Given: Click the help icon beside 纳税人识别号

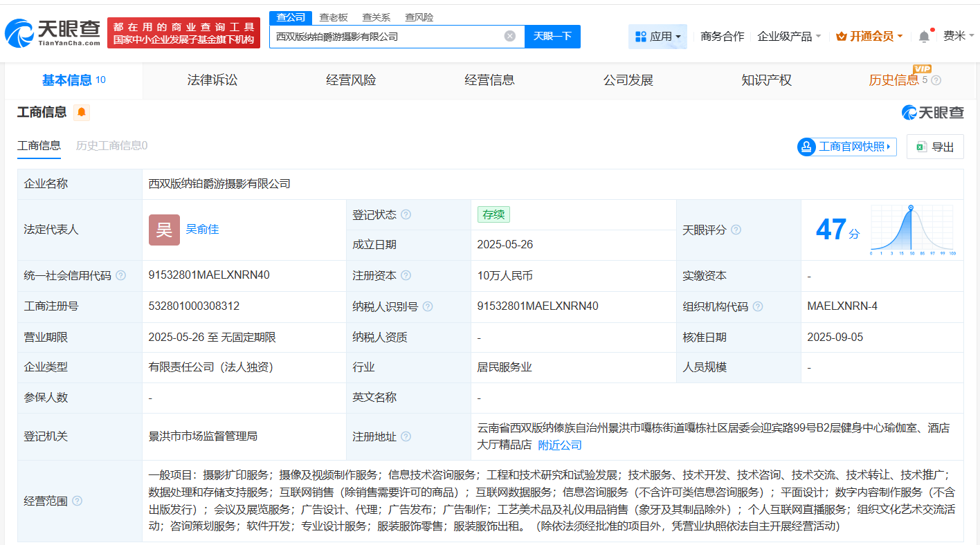Looking at the screenshot, I should [428, 306].
